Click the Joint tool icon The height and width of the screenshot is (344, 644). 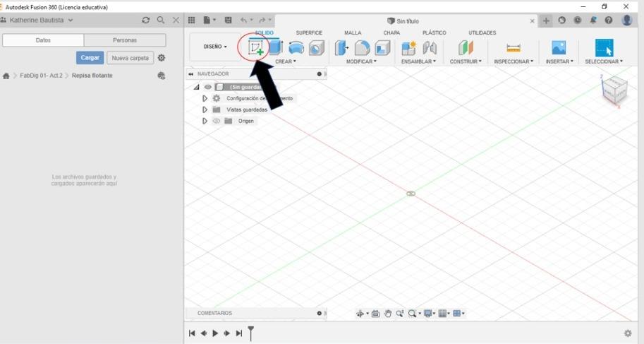(x=430, y=48)
